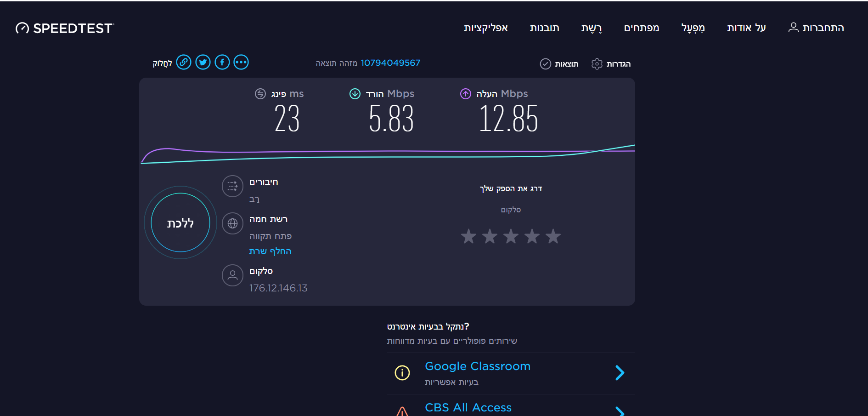Open רֶשֶׁת menu item
Screen dimensions: 868x416
tap(592, 28)
